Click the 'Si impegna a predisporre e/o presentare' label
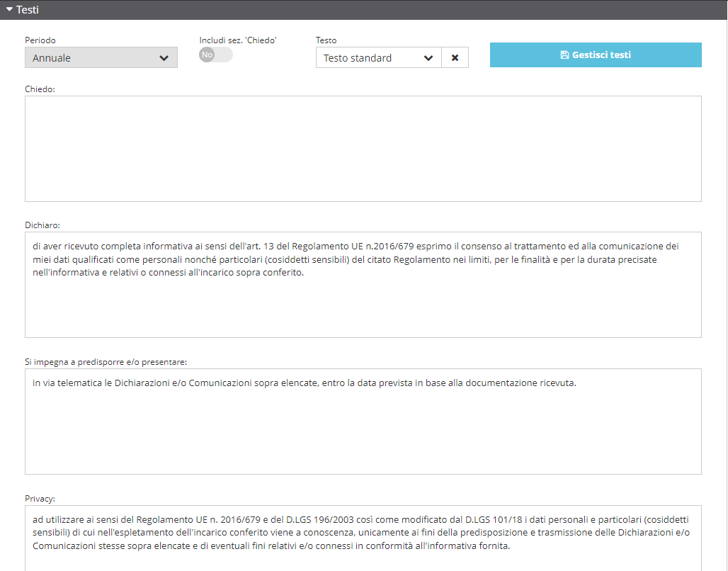The height and width of the screenshot is (571, 728). point(106,362)
